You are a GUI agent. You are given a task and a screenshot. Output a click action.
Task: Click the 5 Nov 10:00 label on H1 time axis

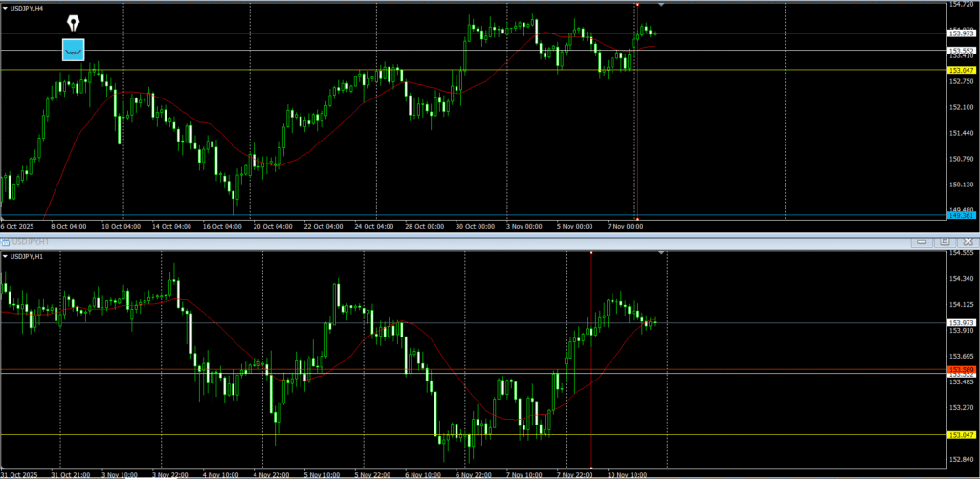[x=320, y=473]
